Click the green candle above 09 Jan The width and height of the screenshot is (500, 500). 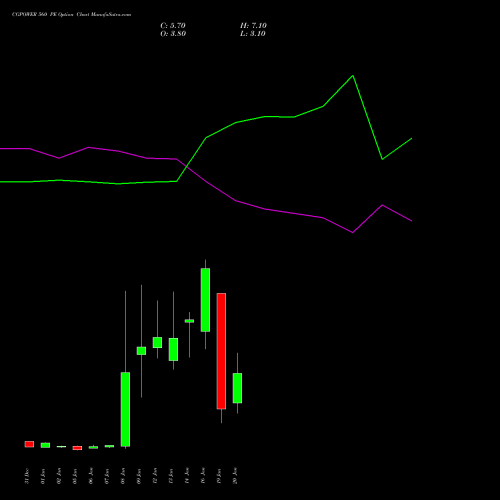click(141, 351)
